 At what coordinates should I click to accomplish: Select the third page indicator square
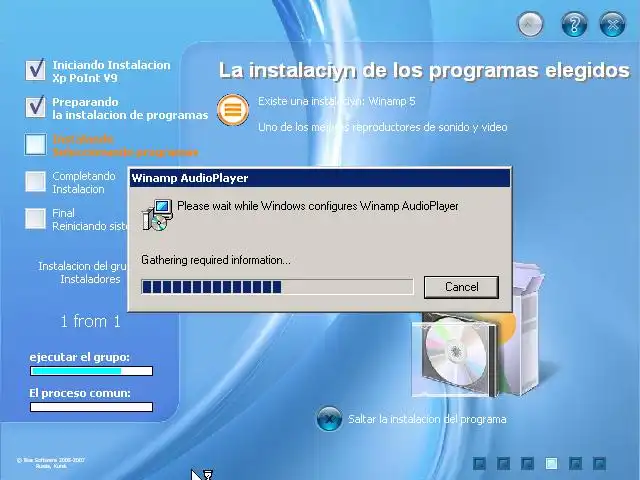527,463
